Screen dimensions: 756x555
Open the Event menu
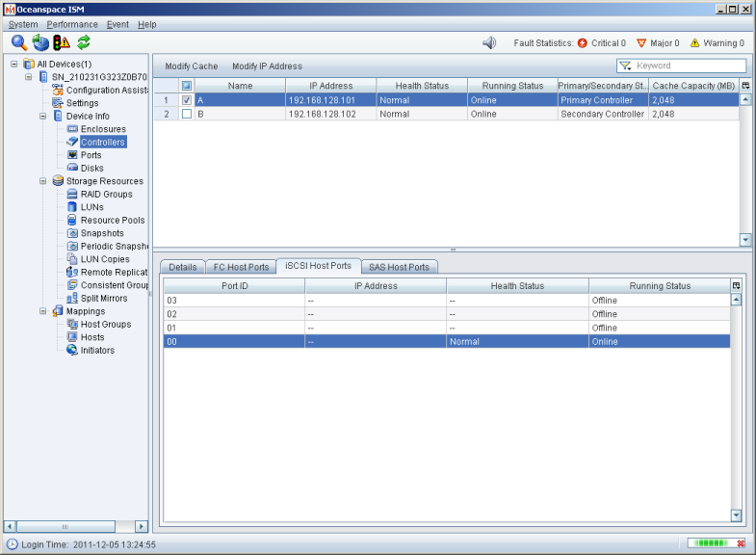[x=117, y=24]
